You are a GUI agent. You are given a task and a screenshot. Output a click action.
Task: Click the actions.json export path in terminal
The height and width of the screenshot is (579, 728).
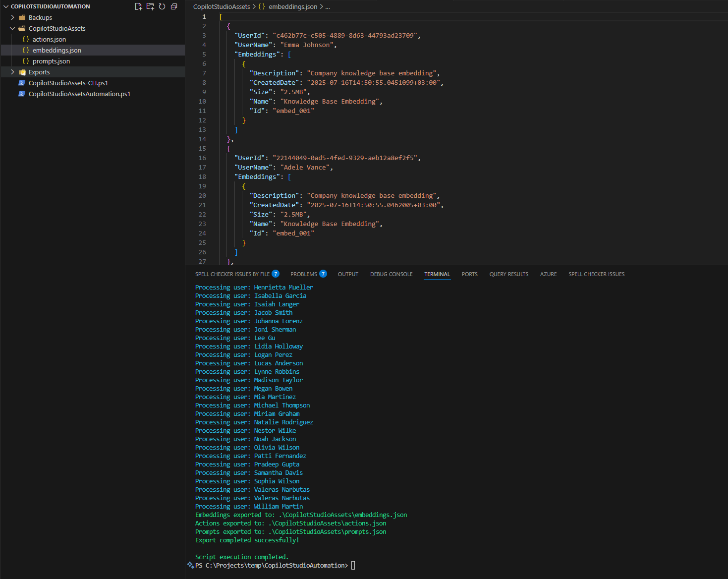click(x=327, y=523)
